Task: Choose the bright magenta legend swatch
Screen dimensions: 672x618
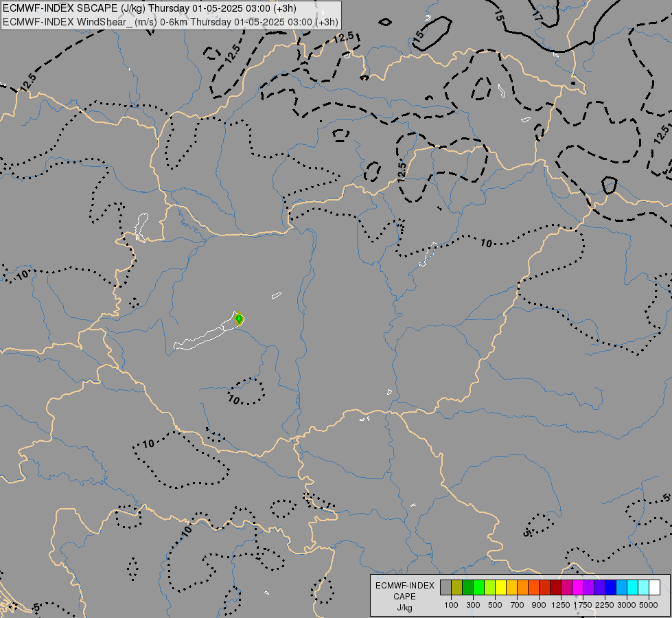Action: (578, 588)
